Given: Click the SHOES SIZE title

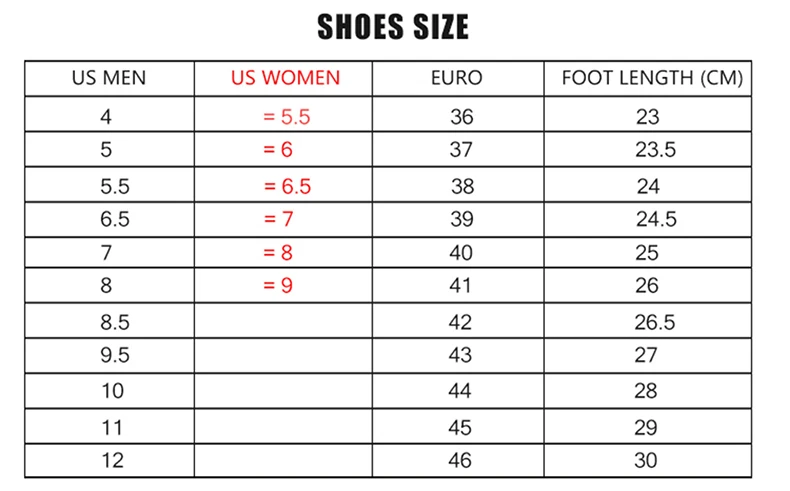Looking at the screenshot, I should point(393,27).
